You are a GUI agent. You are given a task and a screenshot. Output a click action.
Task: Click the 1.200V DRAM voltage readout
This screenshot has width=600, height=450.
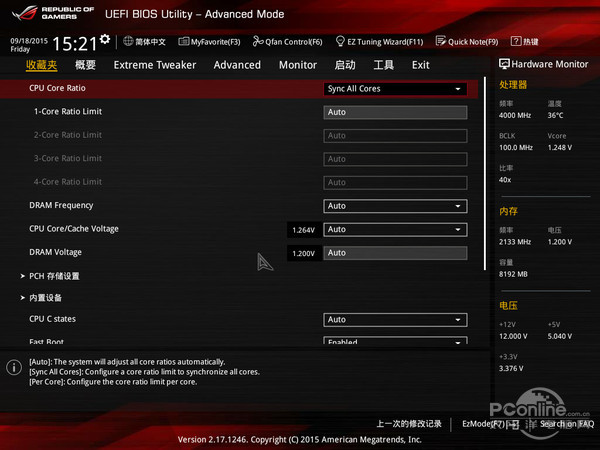pos(304,253)
